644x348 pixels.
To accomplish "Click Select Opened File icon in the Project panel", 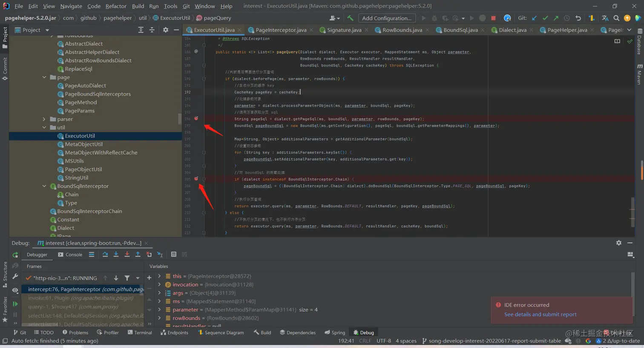I will pyautogui.click(x=141, y=30).
